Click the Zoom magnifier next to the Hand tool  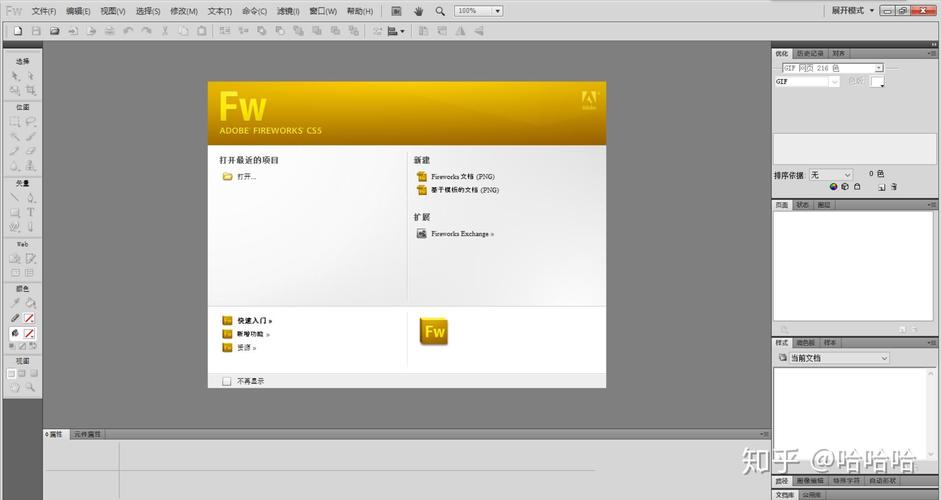pos(440,11)
